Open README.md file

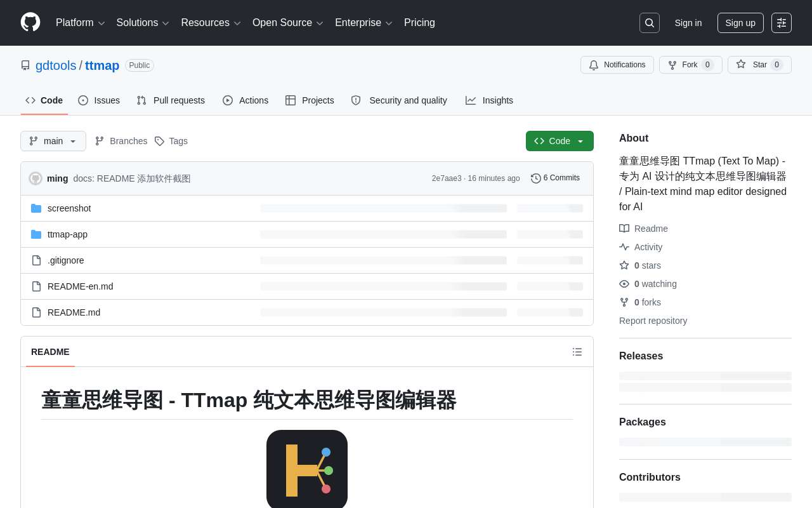tap(74, 312)
